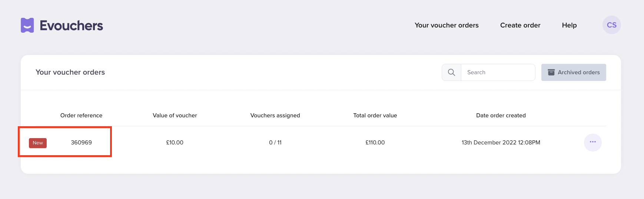Open three-dot options for order 360969
This screenshot has width=644, height=199.
pyautogui.click(x=593, y=143)
